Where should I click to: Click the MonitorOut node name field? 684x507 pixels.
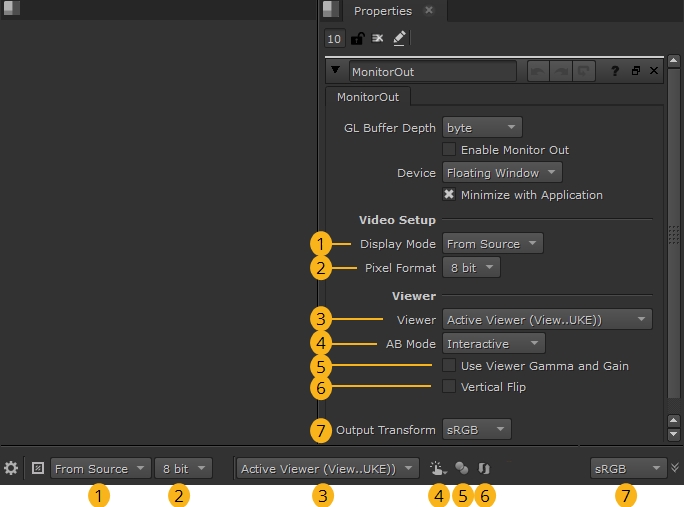click(x=431, y=72)
